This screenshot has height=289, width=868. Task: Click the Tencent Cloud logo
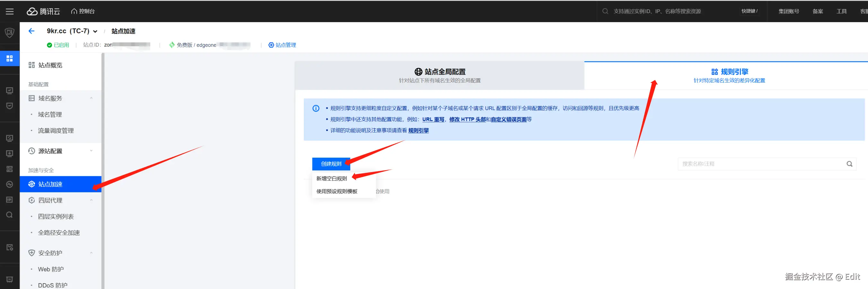[43, 12]
